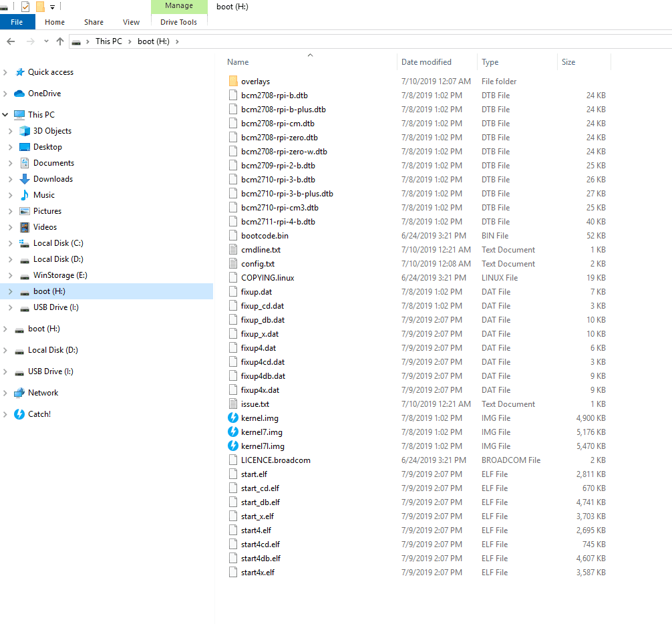The image size is (672, 624).
Task: Select the COPYING.linux file
Action: point(267,278)
